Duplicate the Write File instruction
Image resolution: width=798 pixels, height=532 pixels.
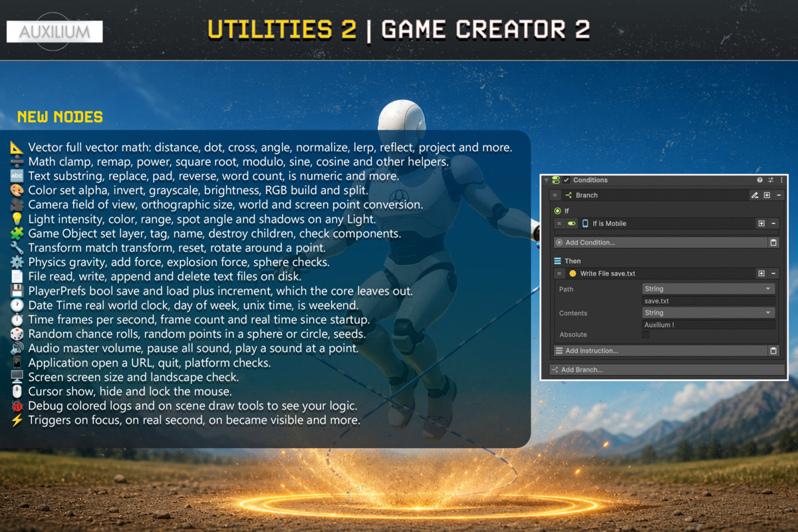coord(761,273)
